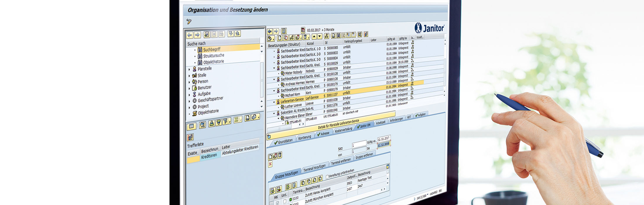The height and width of the screenshot is (205, 644).
Task: Toggle the MK checkbox in the first terminal row
Action: (277, 203)
